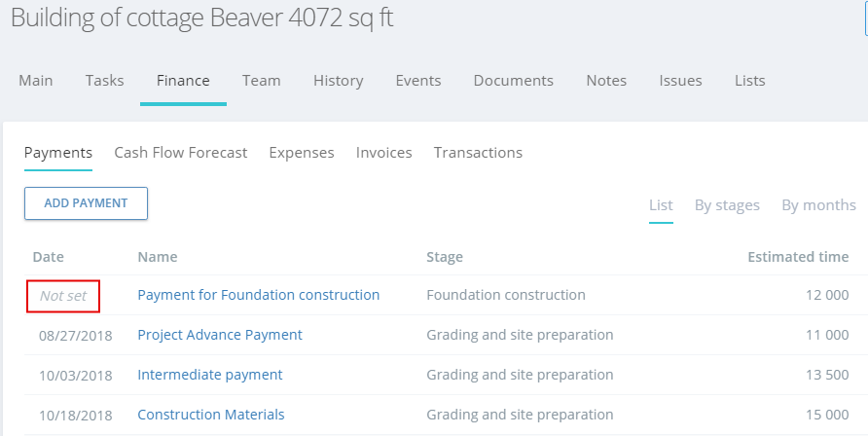Open Project Advance Payment link

click(x=220, y=335)
